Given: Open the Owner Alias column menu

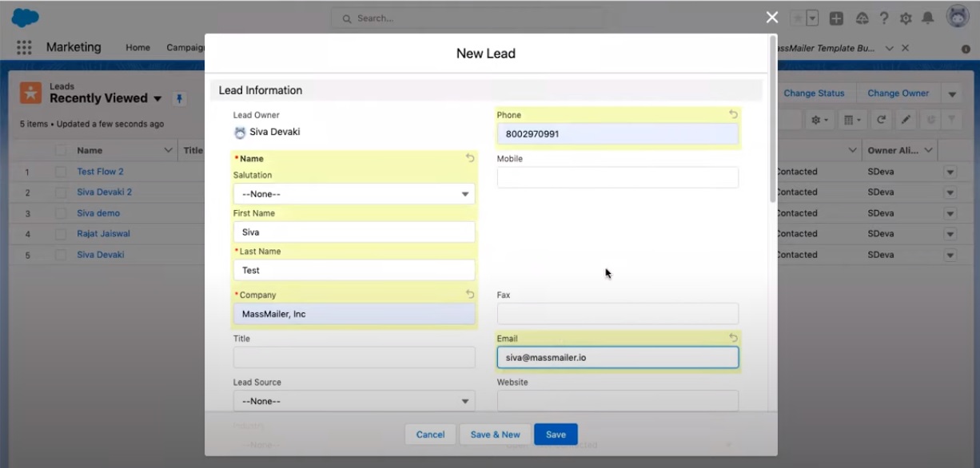Looking at the screenshot, I should point(927,149).
